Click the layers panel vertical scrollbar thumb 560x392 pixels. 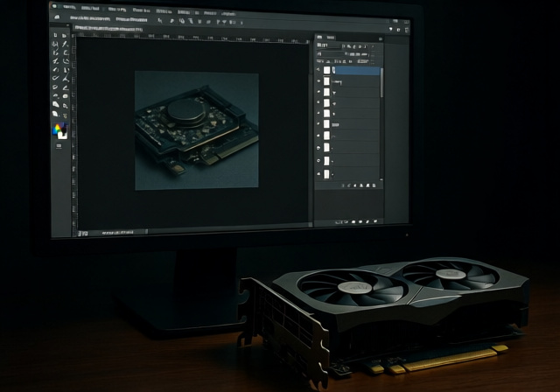click(381, 83)
